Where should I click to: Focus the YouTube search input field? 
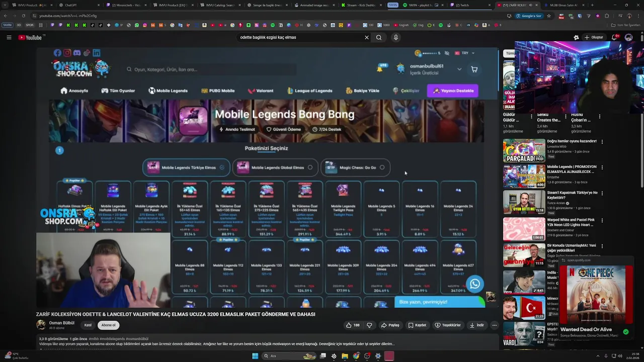pyautogui.click(x=300, y=37)
